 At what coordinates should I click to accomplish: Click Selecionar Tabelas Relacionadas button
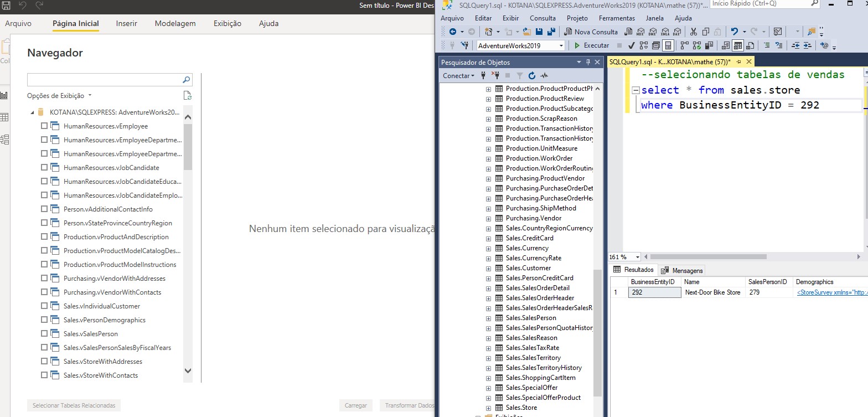point(74,405)
